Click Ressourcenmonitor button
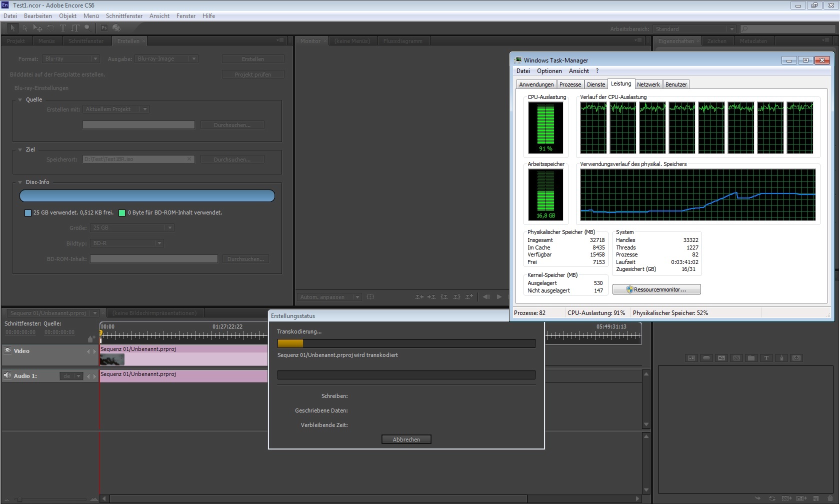 [x=656, y=289]
